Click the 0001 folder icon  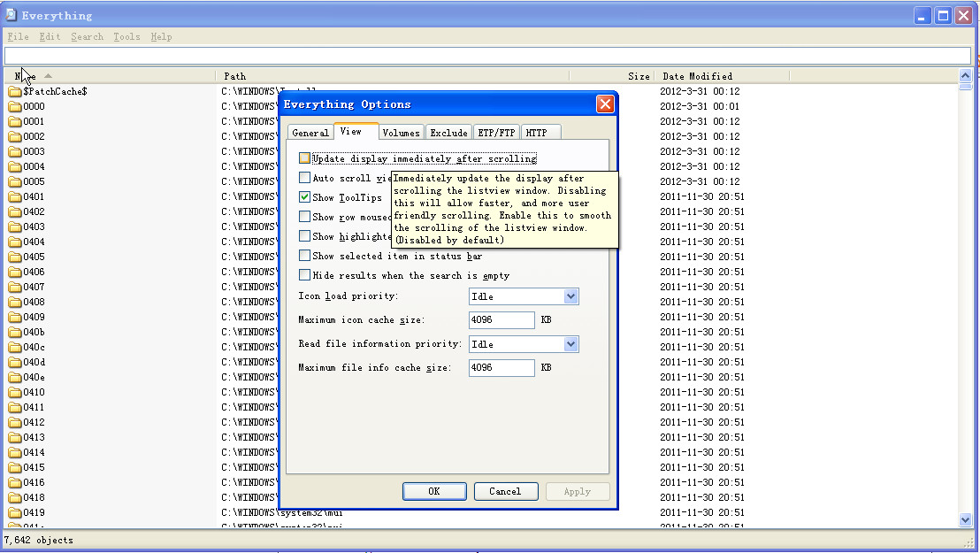point(15,121)
